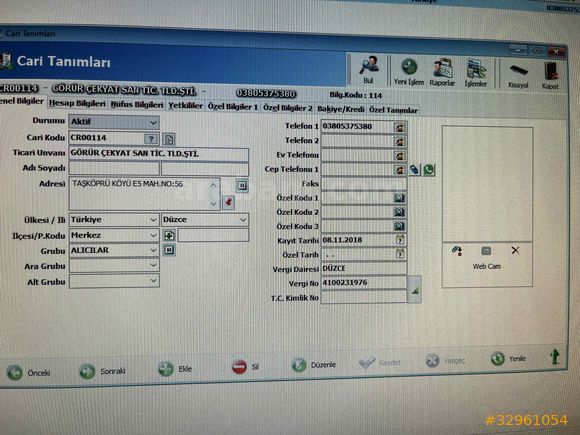Click the Kısayol toolbar icon

tap(518, 75)
